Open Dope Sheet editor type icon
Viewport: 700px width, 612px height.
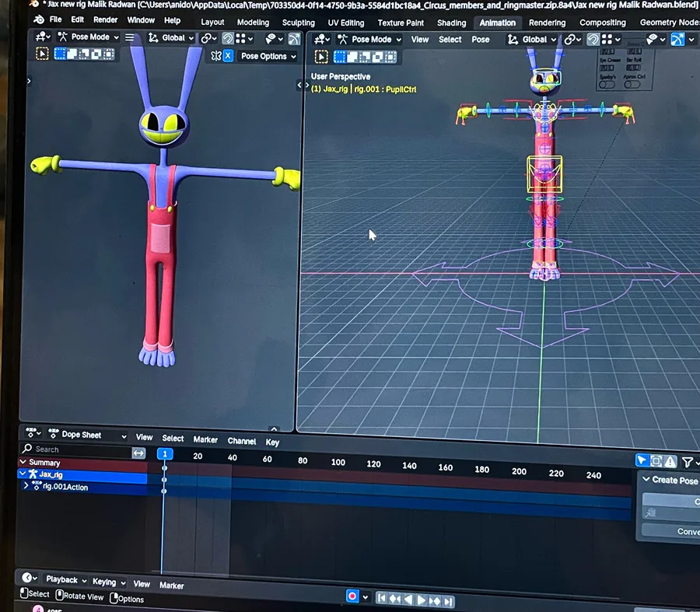click(x=33, y=432)
